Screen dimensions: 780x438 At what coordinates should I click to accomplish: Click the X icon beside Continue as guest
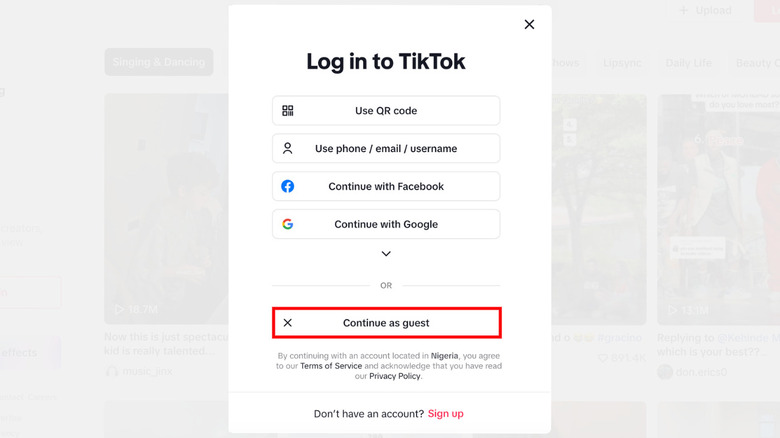[288, 323]
